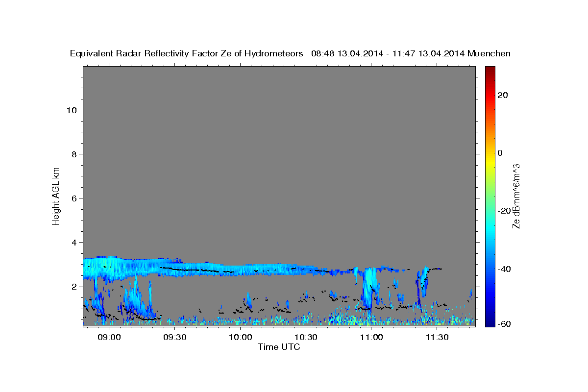This screenshot has width=588, height=392.
Task: Click the 'Time UTC' axis label
Action: click(279, 347)
